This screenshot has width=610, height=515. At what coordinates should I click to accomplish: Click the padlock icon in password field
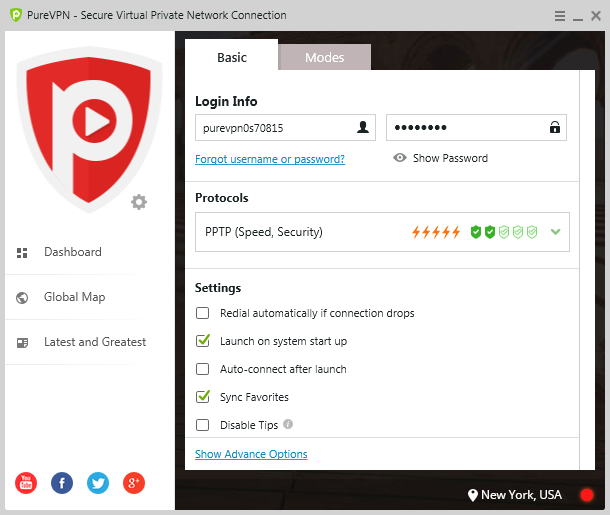555,127
